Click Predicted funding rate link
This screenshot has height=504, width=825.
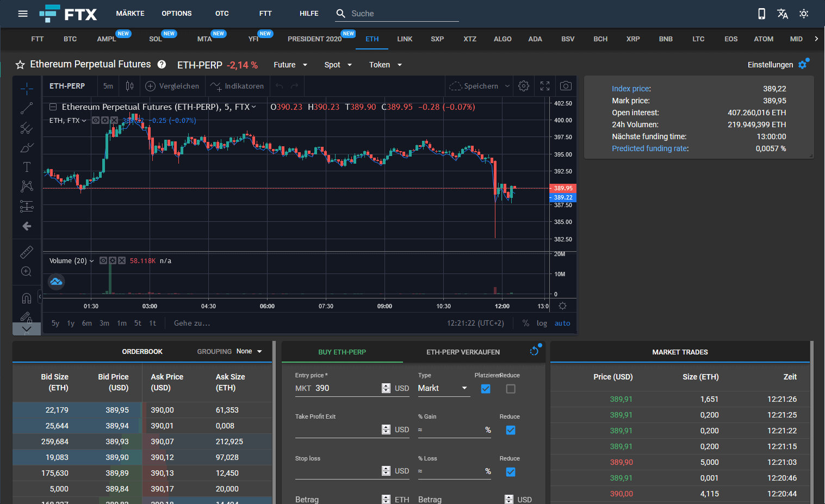coord(649,148)
